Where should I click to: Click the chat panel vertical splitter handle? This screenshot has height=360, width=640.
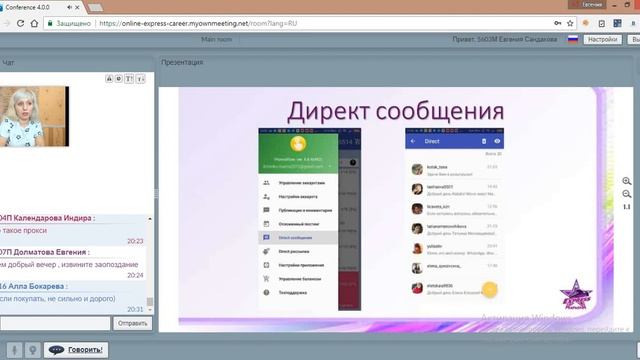pos(156,194)
